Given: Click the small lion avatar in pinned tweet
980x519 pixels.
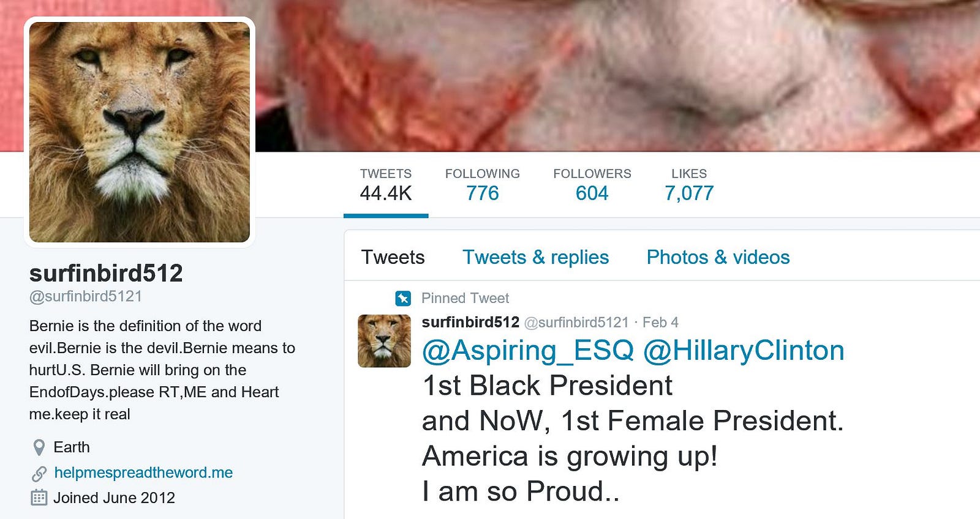Looking at the screenshot, I should [384, 341].
